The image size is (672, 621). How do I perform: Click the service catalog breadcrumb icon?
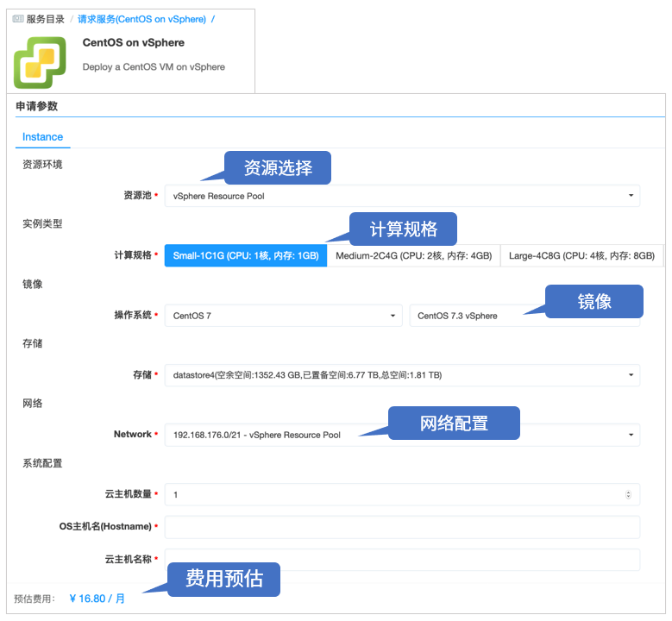coord(18,19)
